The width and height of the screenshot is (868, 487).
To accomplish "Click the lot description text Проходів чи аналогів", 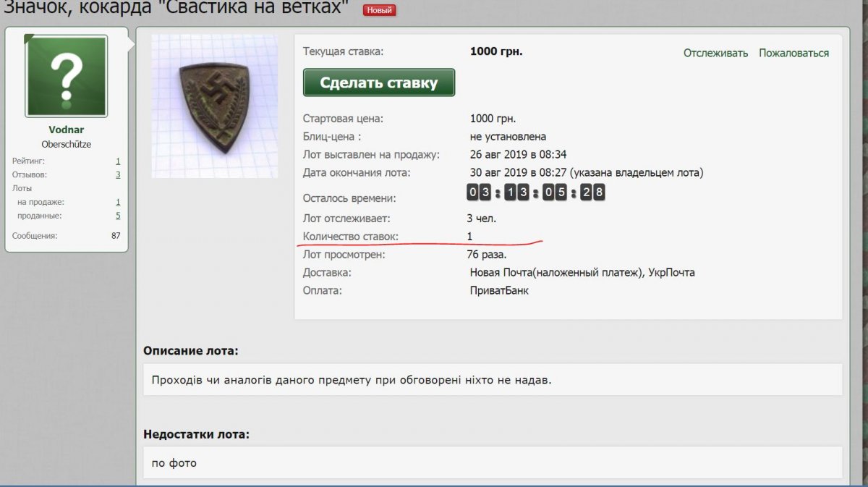I will [x=352, y=379].
